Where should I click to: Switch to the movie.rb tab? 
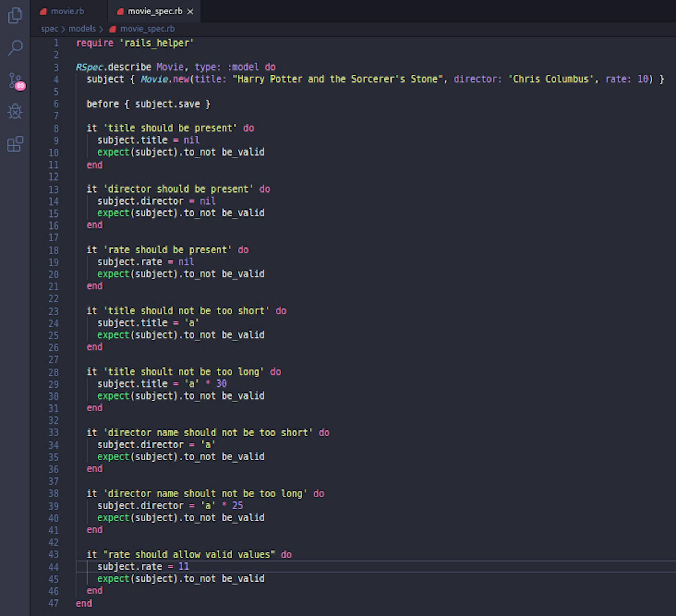67,12
